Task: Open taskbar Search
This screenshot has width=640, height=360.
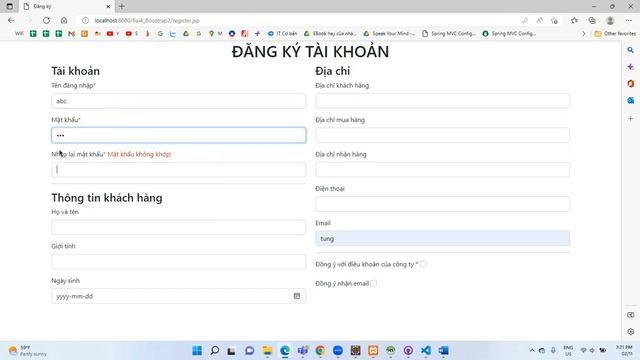Action: click(215, 351)
